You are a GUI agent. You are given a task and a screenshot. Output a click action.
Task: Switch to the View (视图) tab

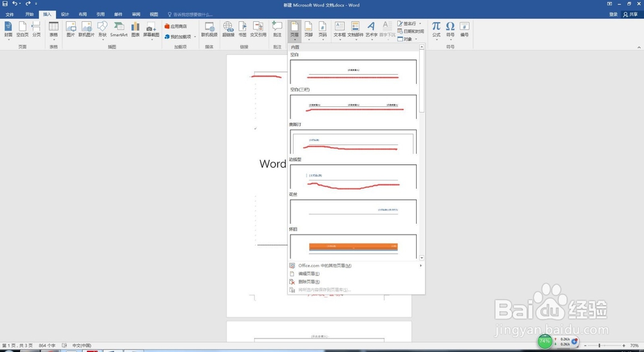pyautogui.click(x=154, y=14)
